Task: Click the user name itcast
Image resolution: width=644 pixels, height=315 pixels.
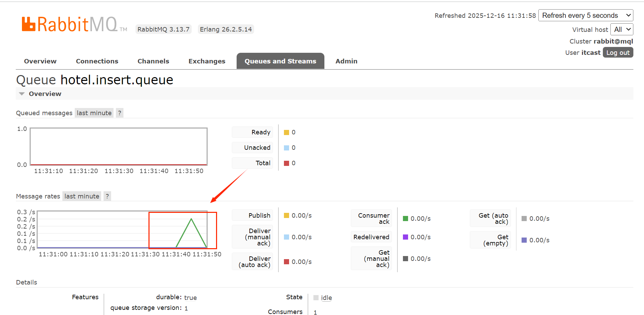Action: [x=591, y=53]
